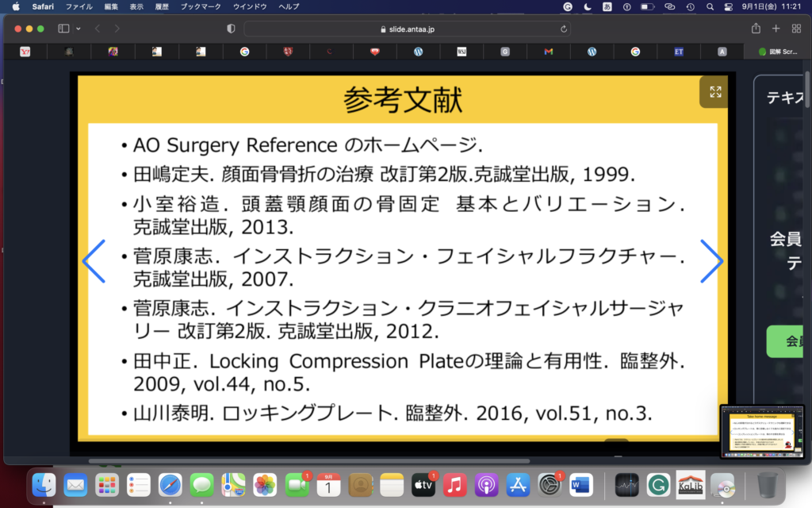Go to the previous slide
The width and height of the screenshot is (812, 508).
coord(94,261)
